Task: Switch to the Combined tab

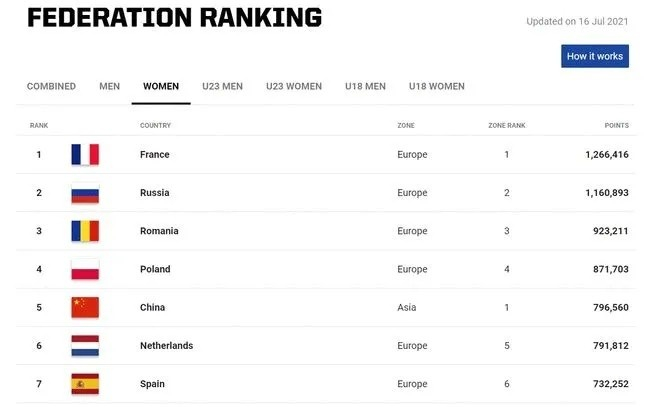Action: (51, 87)
